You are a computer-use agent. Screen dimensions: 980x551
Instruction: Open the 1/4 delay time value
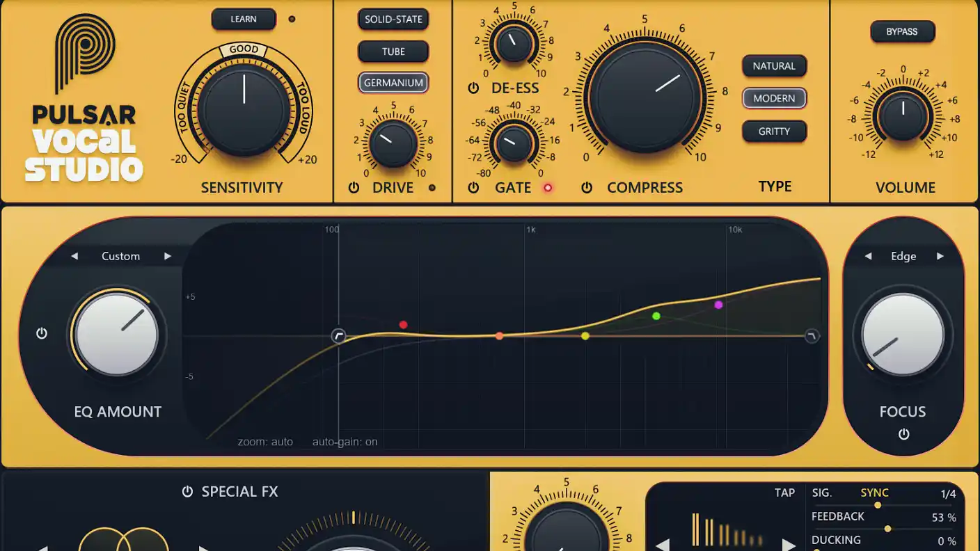pyautogui.click(x=949, y=494)
